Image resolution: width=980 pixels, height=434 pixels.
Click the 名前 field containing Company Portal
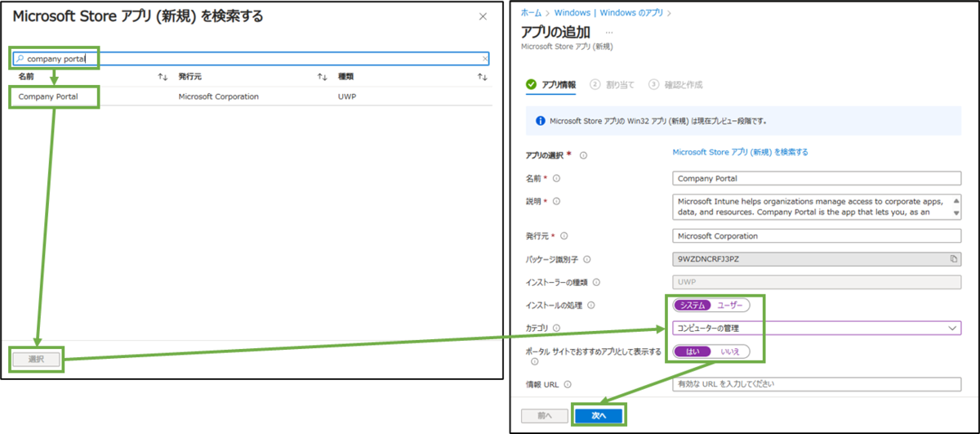click(817, 177)
